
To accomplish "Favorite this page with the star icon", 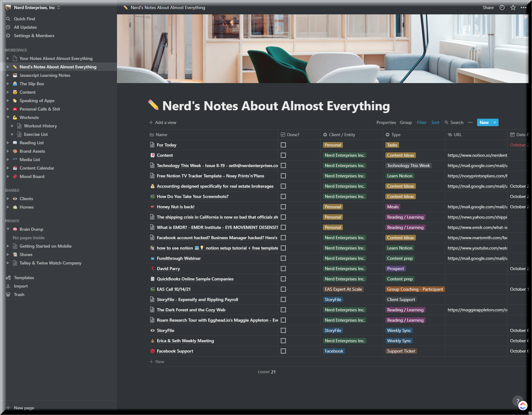I will 513,7.
